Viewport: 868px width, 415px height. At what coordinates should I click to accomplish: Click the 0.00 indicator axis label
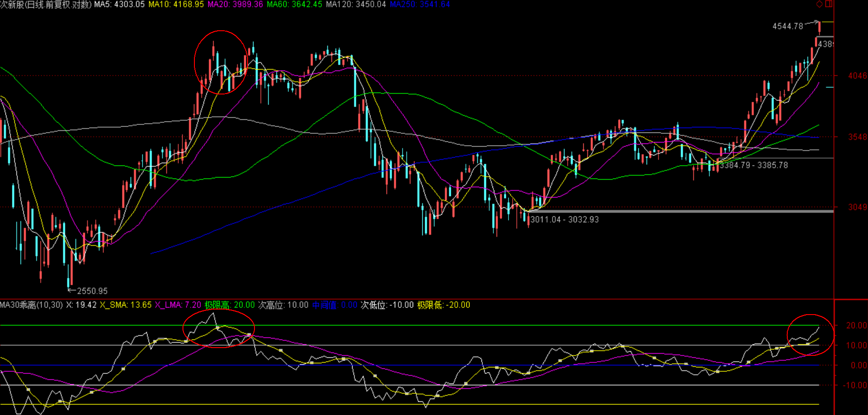tap(858, 365)
